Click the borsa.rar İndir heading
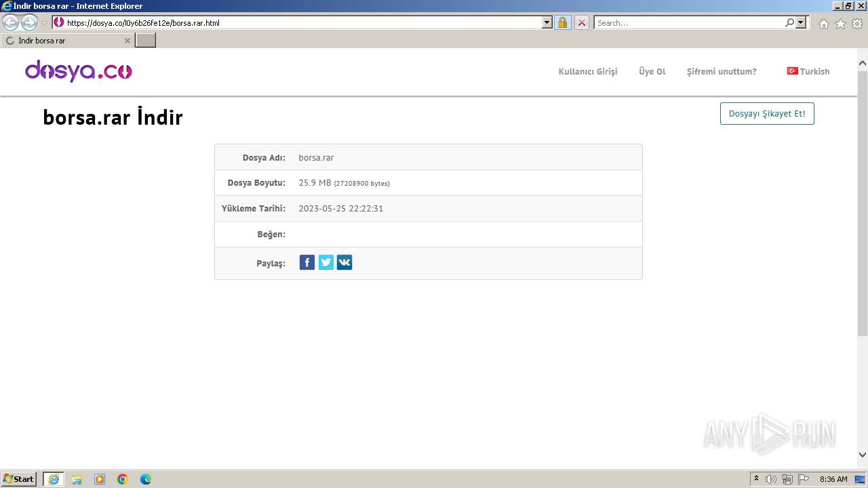The image size is (868, 488). tap(113, 117)
